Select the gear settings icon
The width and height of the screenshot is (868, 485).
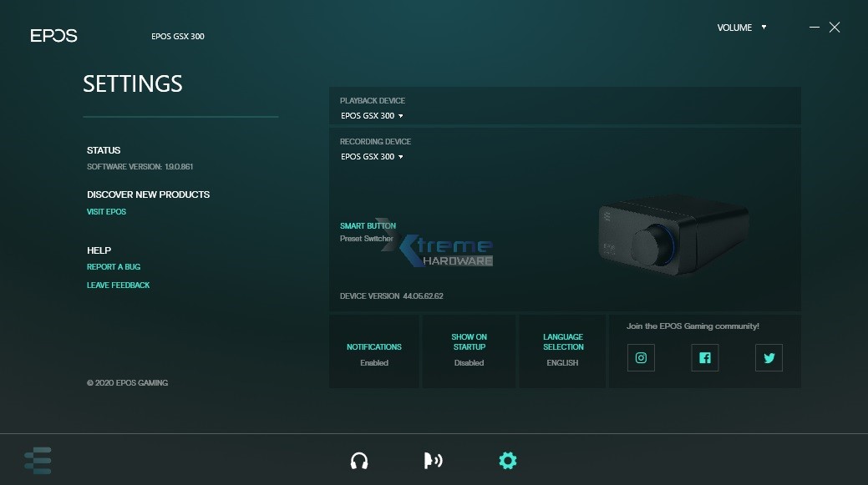(507, 461)
